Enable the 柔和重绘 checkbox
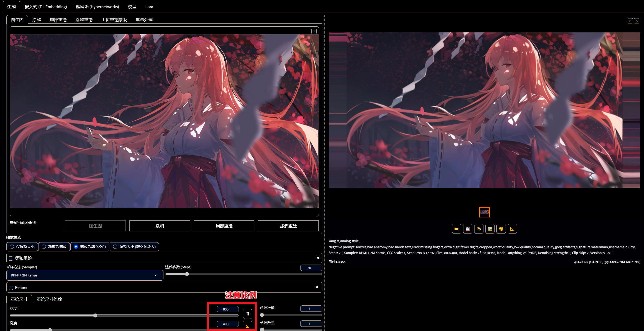The height and width of the screenshot is (331, 644). point(11,259)
